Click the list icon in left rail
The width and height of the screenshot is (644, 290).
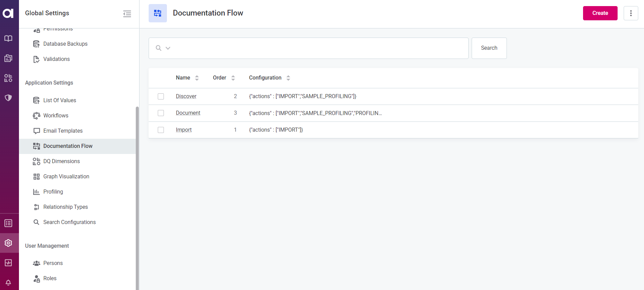point(8,223)
